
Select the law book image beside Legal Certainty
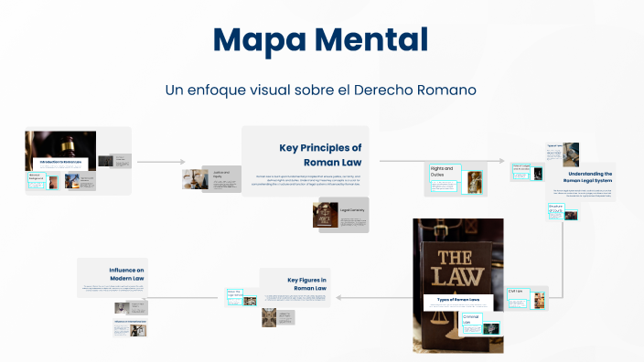click(x=326, y=215)
